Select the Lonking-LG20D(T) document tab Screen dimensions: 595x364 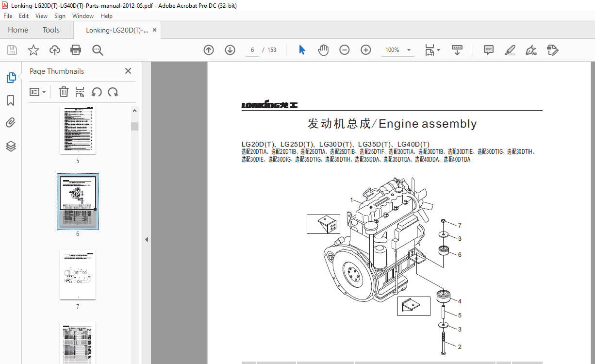[x=117, y=30]
